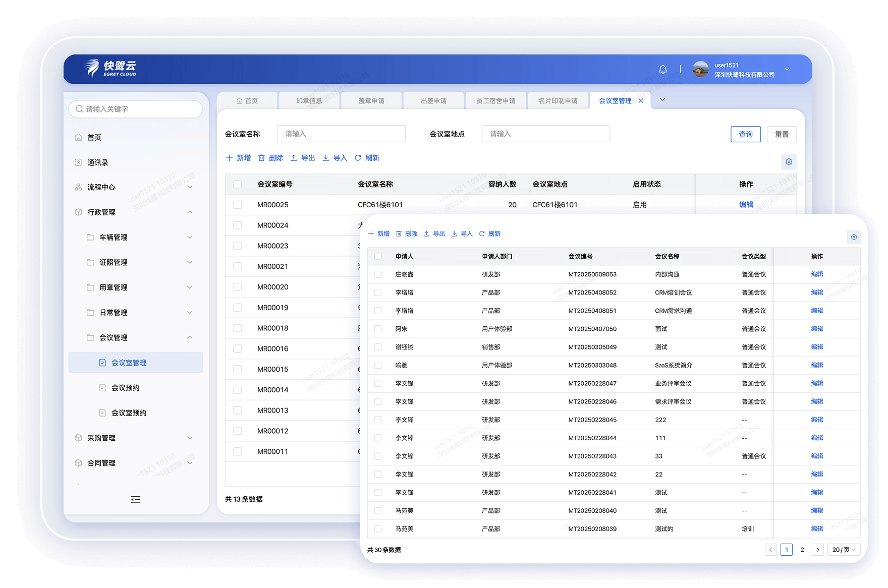Click the 会议室名称 input field
Image resolution: width=888 pixels, height=588 pixels.
[341, 134]
